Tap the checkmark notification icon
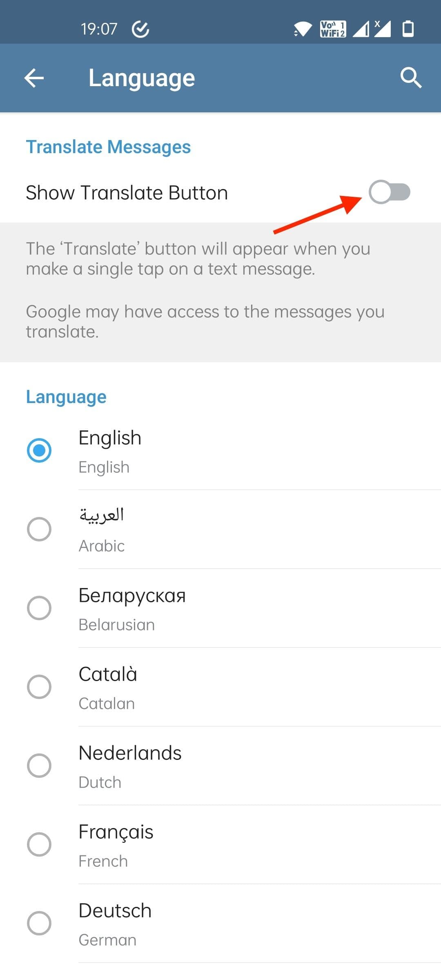441x980 pixels. pyautogui.click(x=140, y=29)
